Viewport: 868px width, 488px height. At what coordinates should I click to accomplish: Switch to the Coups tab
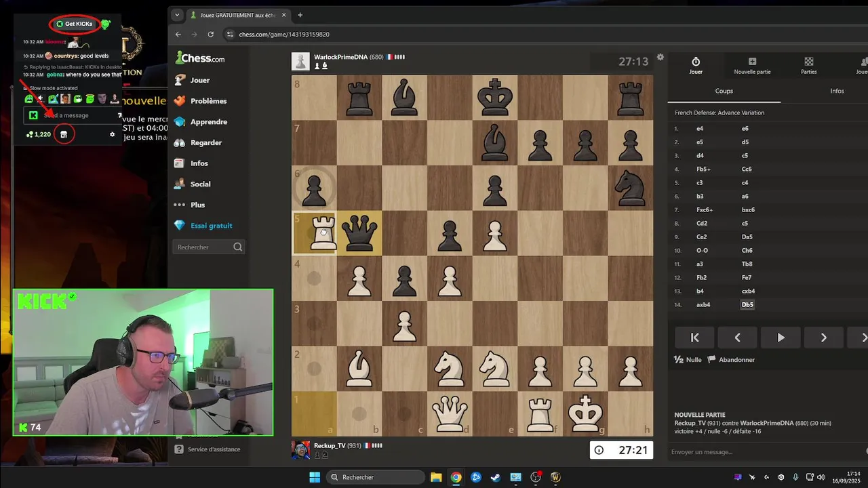[724, 91]
